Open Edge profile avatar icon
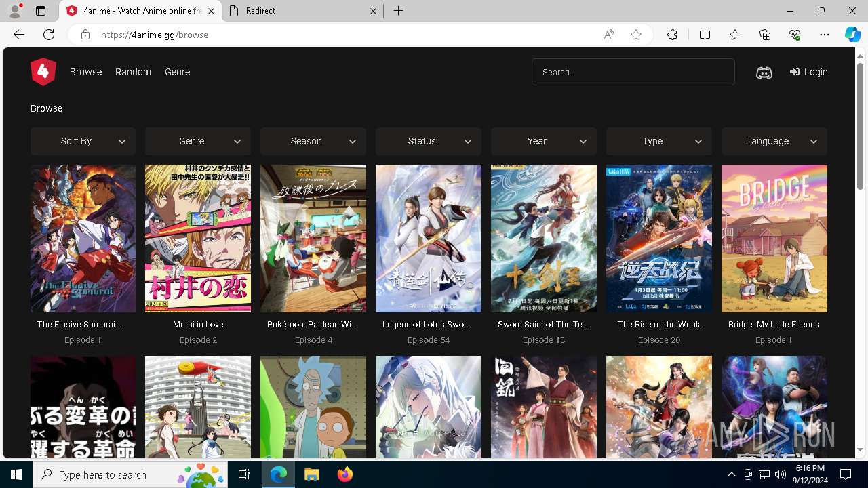 15,11
